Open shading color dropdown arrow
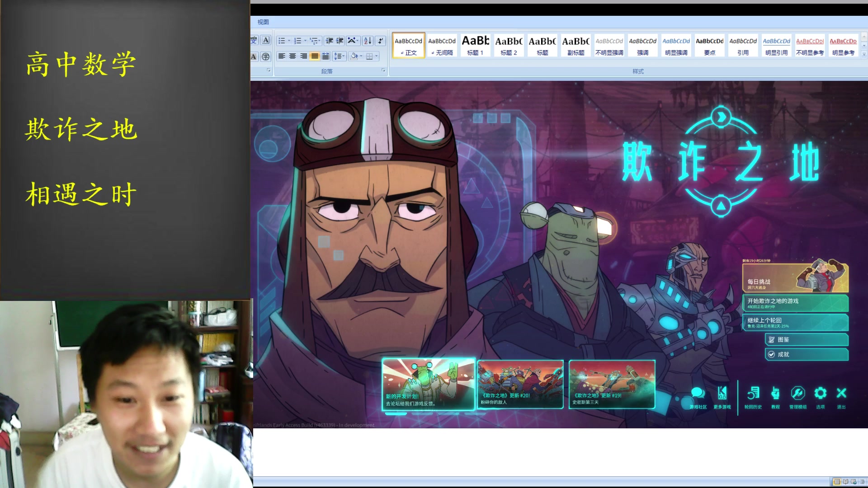 pos(361,56)
